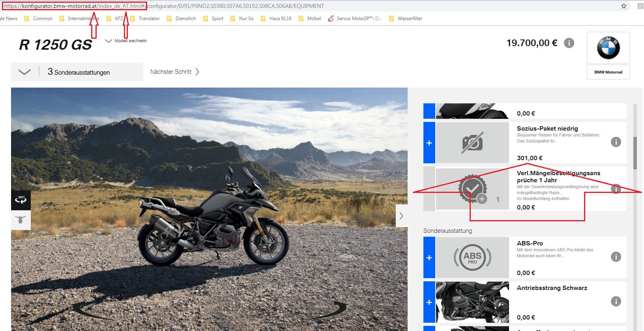Open the Dienstlich bookmarks folder
This screenshot has width=644, height=331.
coord(182,19)
